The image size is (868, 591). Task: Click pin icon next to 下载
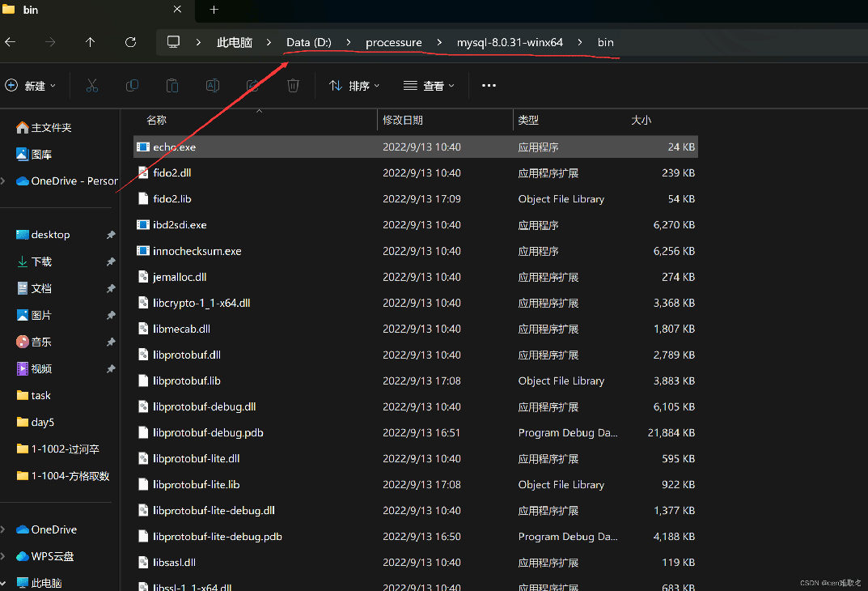pos(111,261)
